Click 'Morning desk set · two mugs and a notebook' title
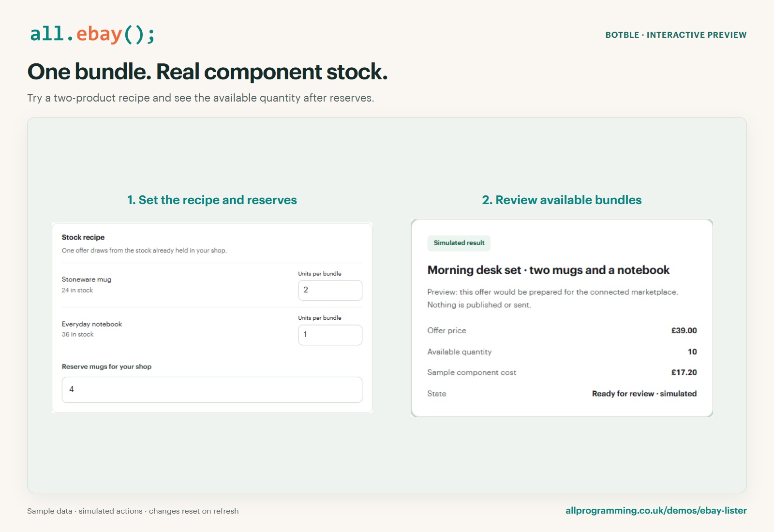The height and width of the screenshot is (532, 774). point(548,270)
